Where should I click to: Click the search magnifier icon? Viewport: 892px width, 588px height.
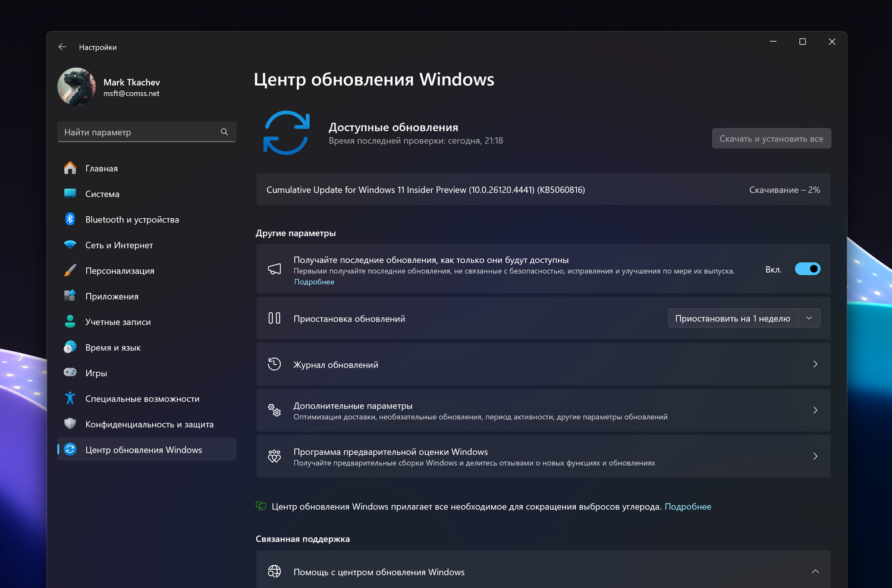coord(224,132)
